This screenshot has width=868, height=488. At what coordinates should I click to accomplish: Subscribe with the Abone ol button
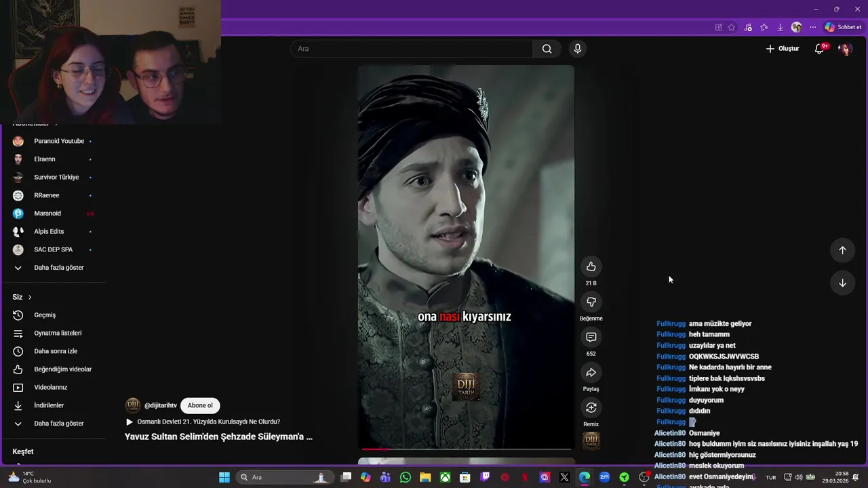click(200, 405)
